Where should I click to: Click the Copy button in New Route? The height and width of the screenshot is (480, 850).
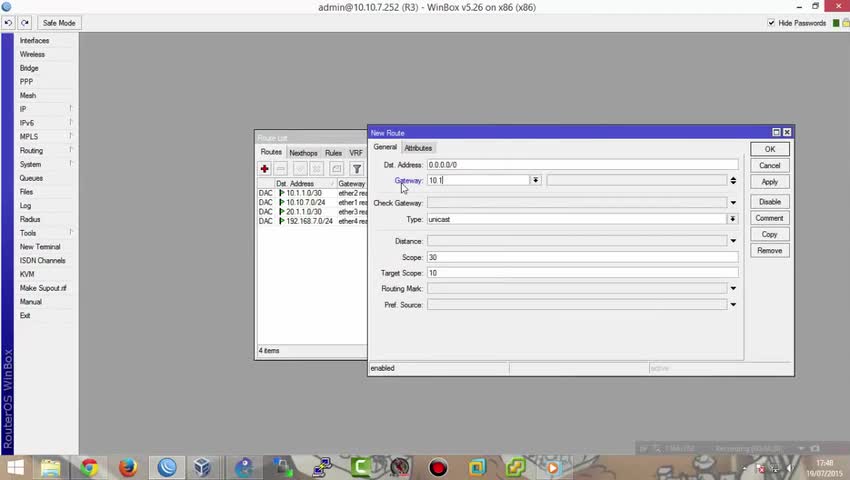770,234
